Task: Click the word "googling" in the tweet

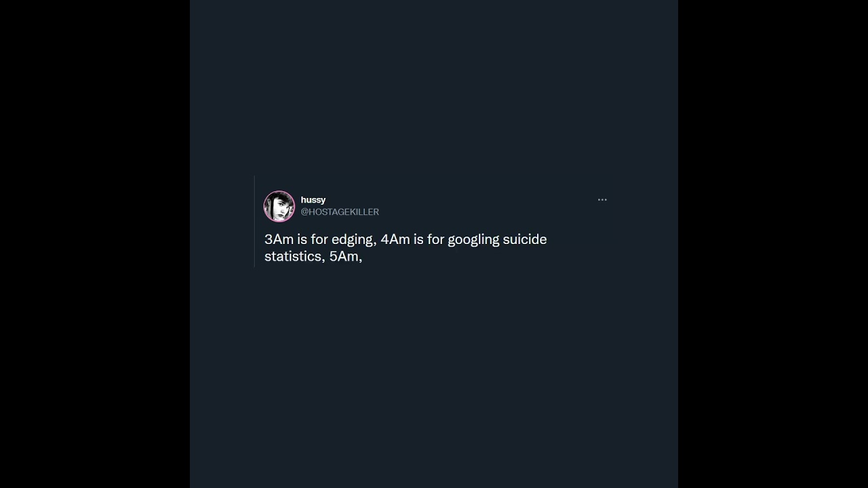Action: coord(473,239)
